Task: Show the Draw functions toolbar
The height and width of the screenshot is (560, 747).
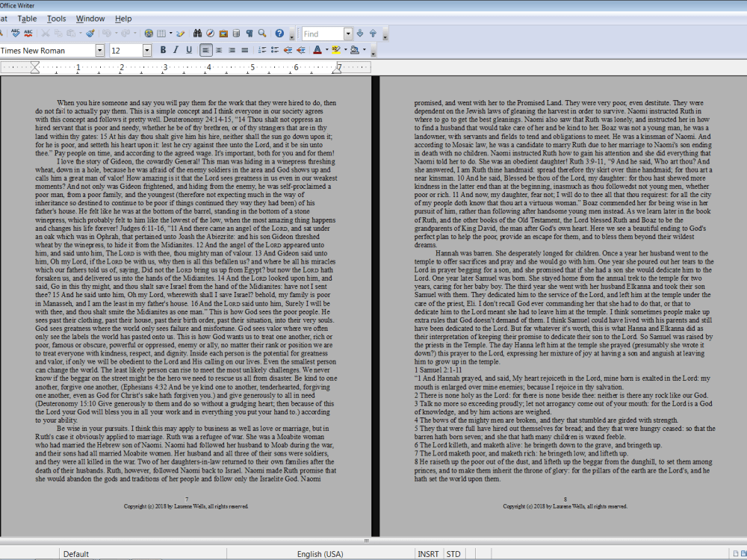Action: pos(181,34)
